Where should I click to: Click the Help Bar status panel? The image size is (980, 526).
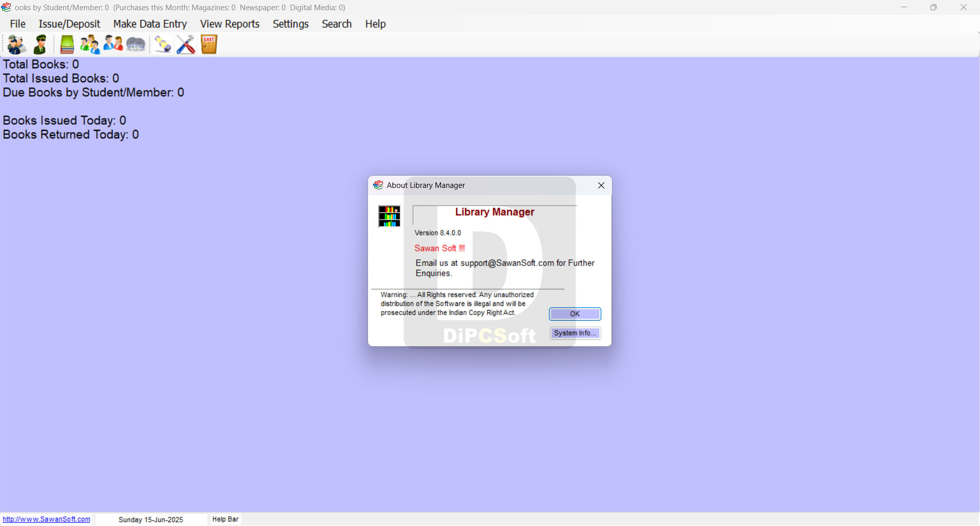click(x=226, y=519)
